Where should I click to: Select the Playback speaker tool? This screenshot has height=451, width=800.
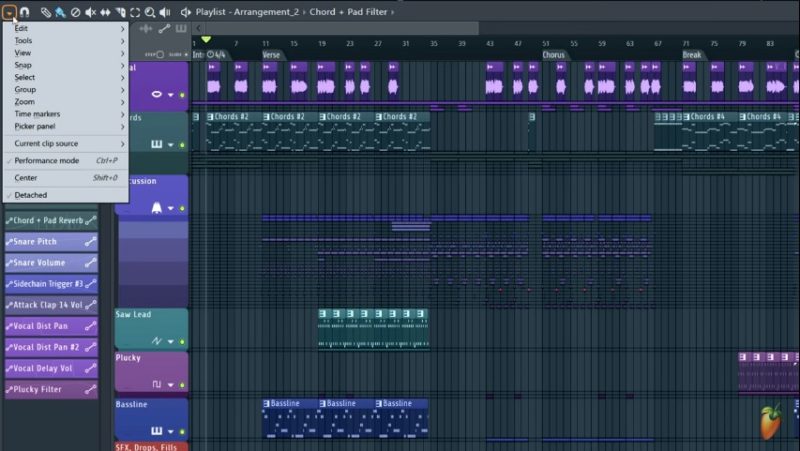[165, 12]
